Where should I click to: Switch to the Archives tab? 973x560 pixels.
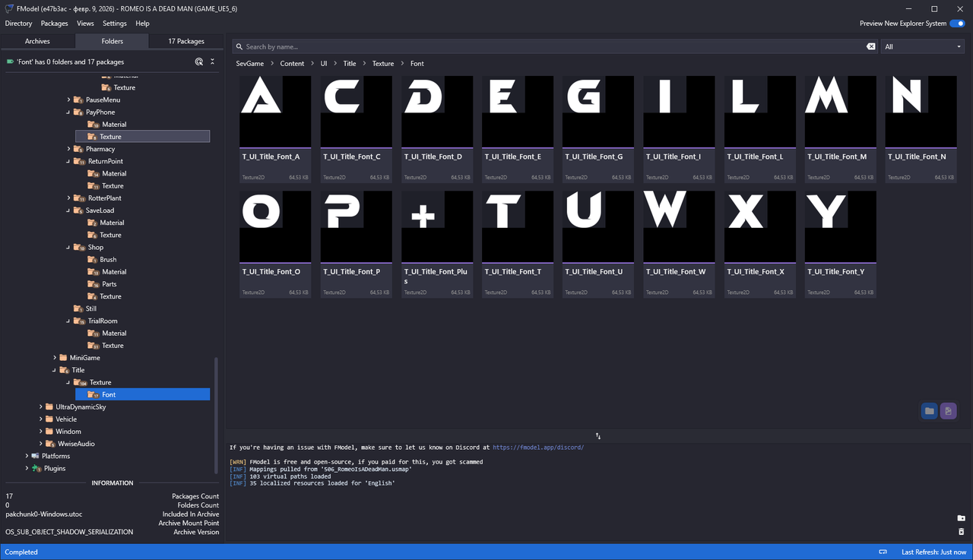tap(37, 41)
